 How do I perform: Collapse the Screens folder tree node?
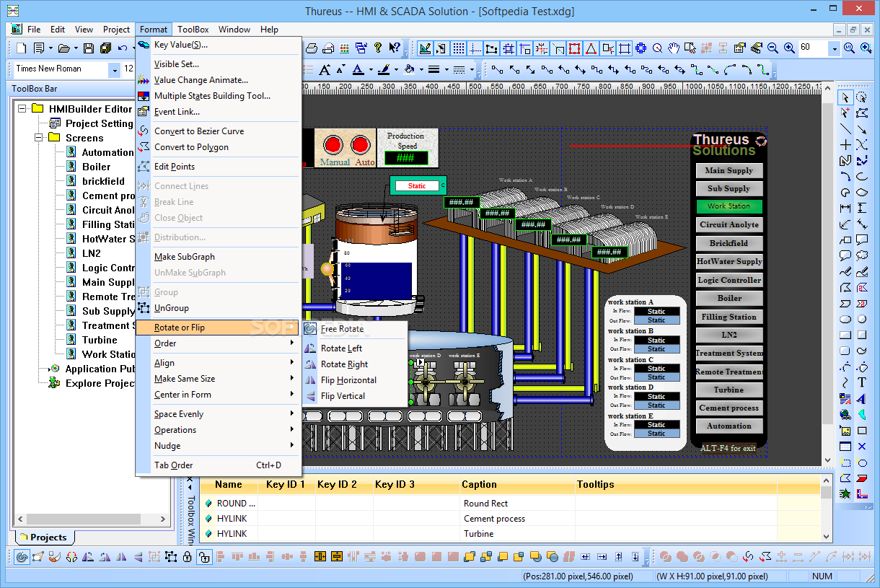[38, 138]
